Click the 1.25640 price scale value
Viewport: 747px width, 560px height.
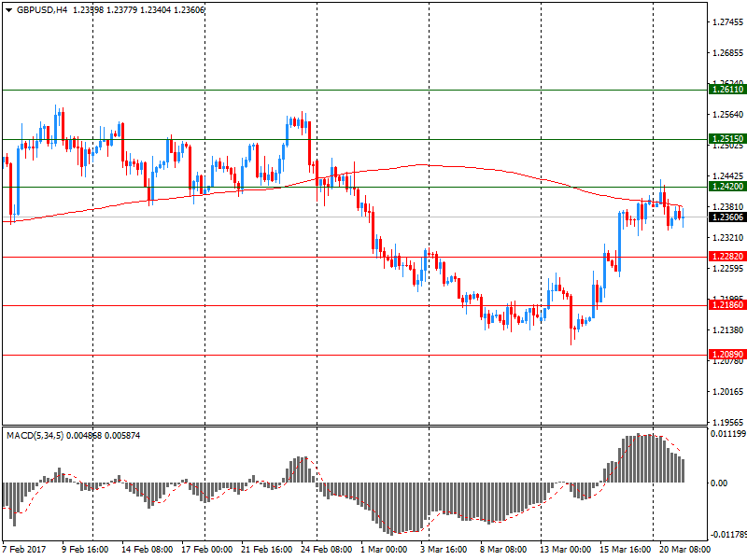[x=727, y=114]
